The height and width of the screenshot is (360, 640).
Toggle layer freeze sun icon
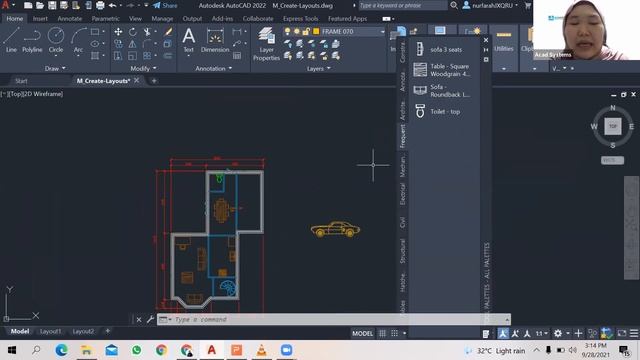[297, 31]
